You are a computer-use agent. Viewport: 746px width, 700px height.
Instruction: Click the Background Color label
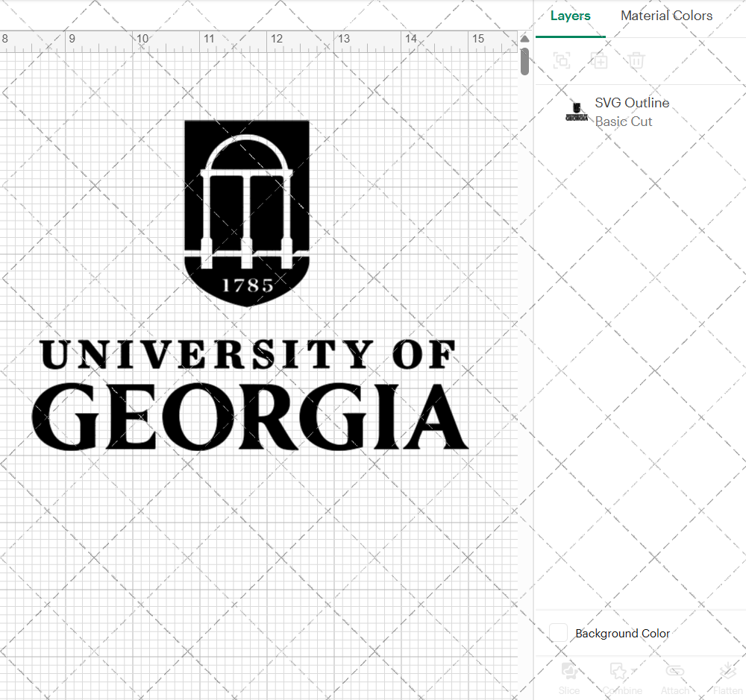[x=622, y=634]
